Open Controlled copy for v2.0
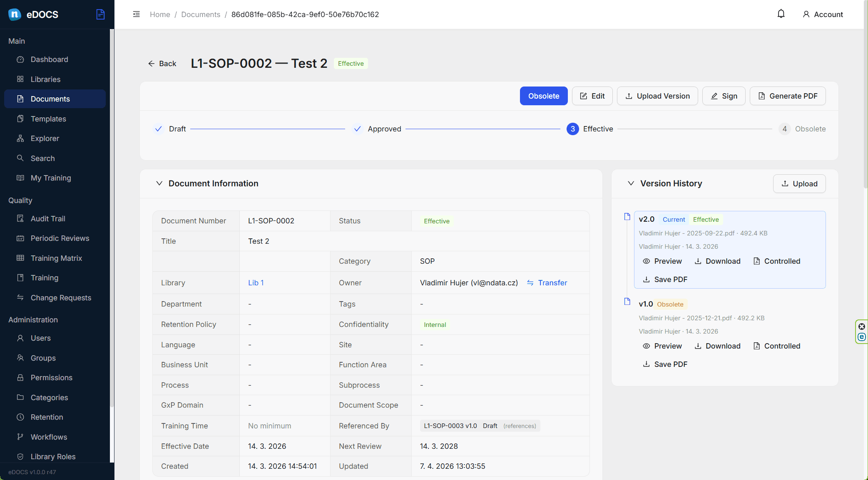Screen dimensions: 868x480 [x=777, y=261]
